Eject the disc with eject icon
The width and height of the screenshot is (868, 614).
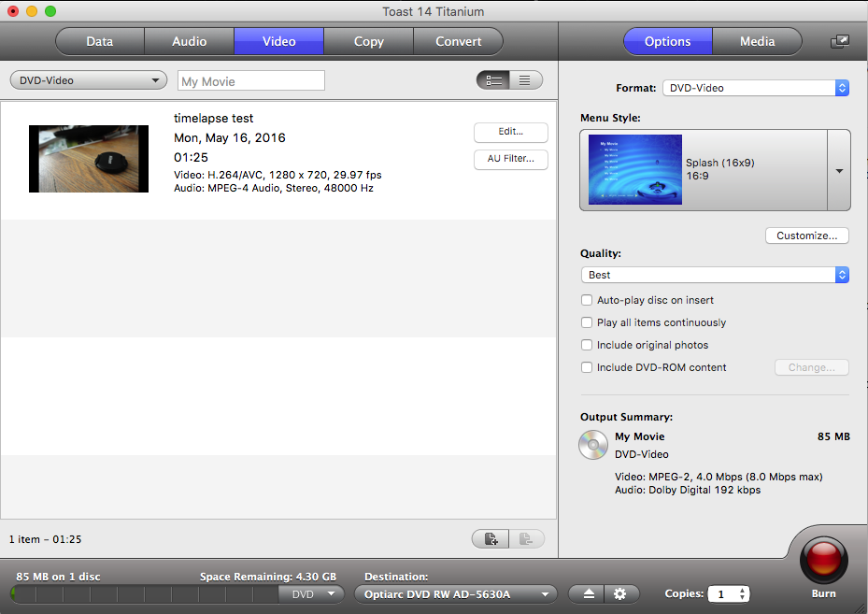pos(588,594)
